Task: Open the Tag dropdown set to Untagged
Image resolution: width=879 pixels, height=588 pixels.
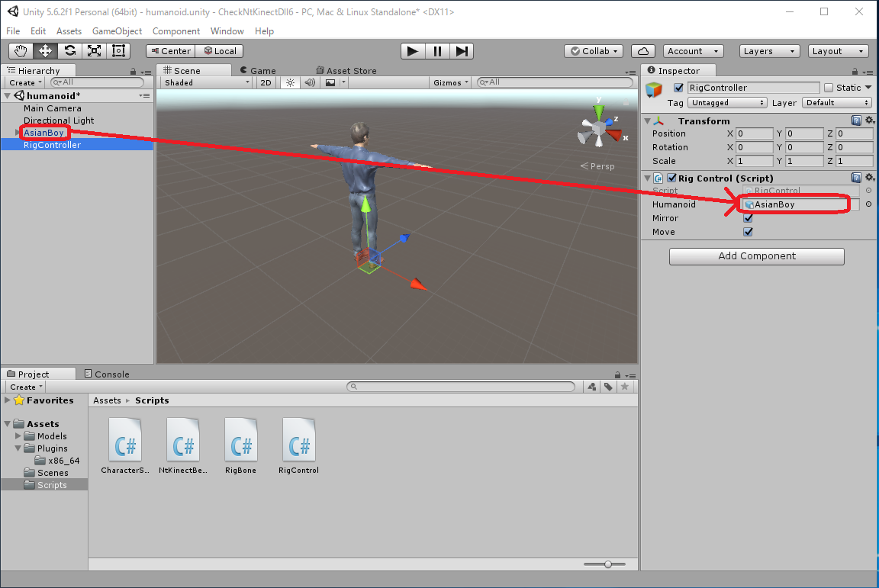Action: (x=726, y=102)
